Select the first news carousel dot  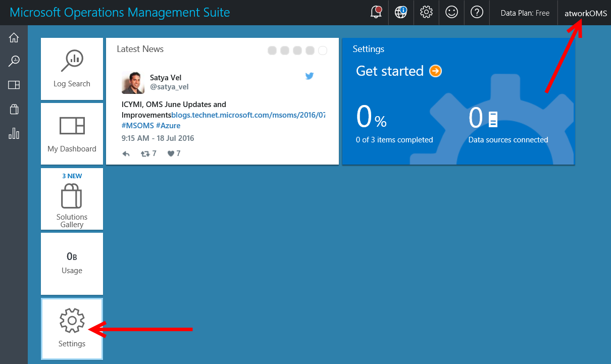[x=272, y=50]
